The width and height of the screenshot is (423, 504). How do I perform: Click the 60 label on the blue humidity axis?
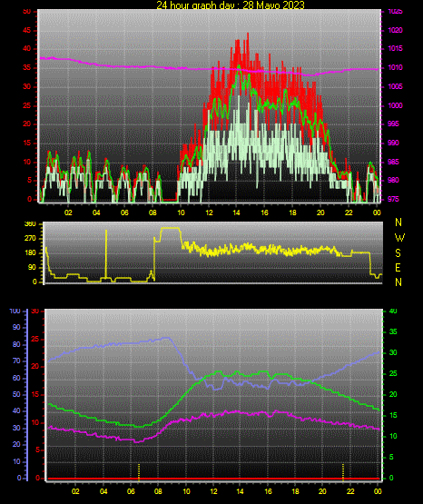tap(16, 379)
